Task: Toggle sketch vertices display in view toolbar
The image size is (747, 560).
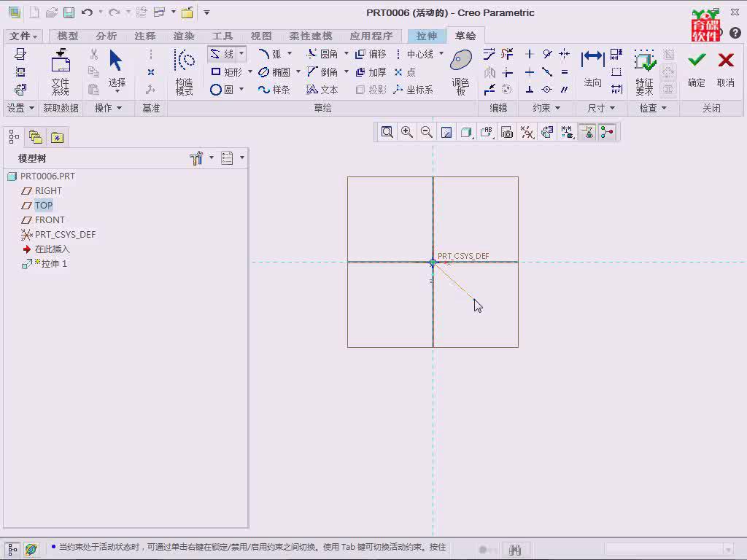Action: (x=606, y=132)
